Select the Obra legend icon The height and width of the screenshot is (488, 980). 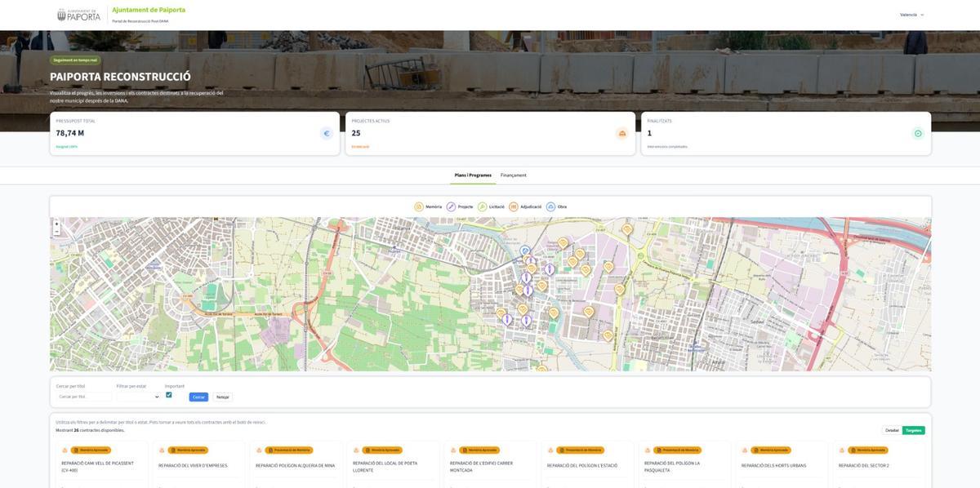[548, 205]
